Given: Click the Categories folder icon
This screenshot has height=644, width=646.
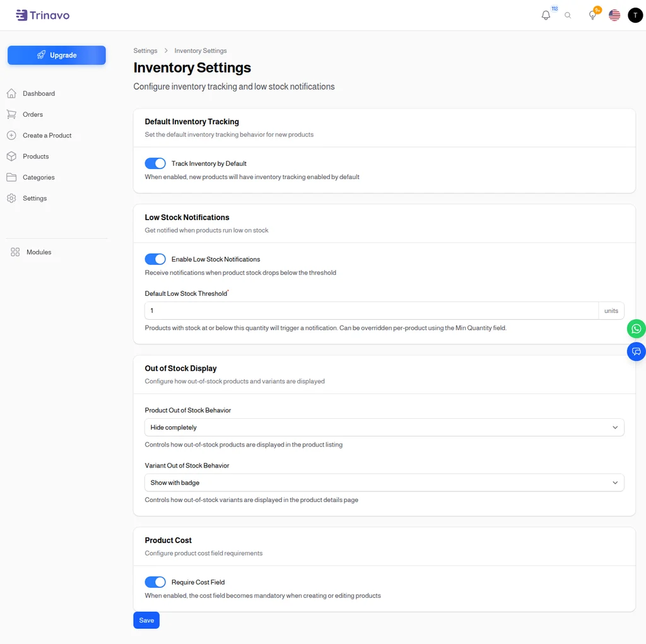Looking at the screenshot, I should (11, 178).
